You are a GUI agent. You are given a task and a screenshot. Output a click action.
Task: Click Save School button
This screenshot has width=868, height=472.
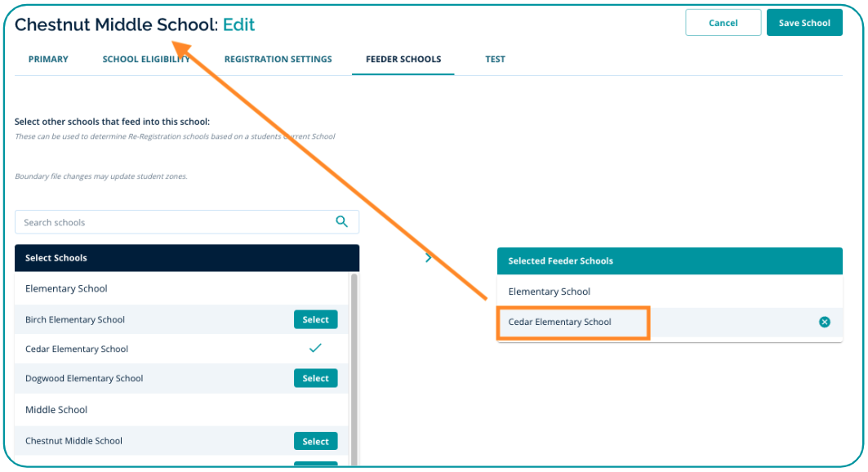803,23
